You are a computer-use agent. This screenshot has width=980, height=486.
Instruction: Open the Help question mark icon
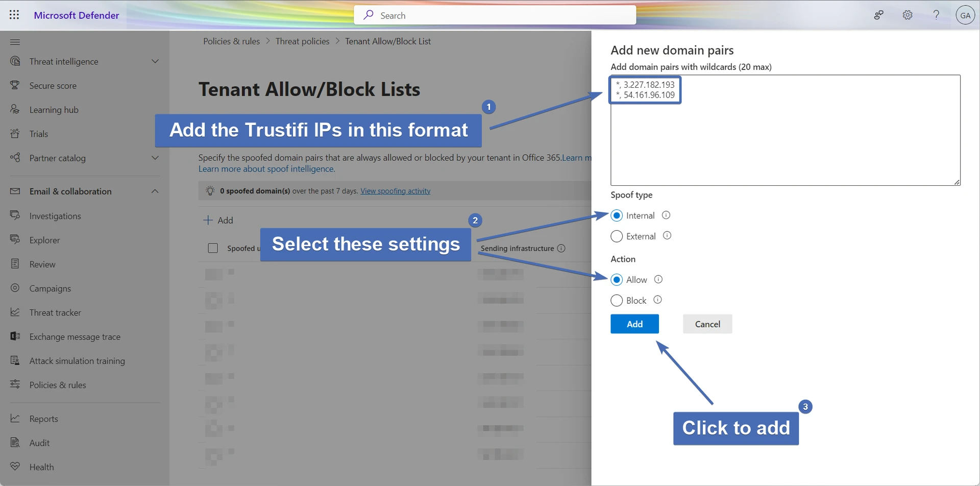point(936,15)
